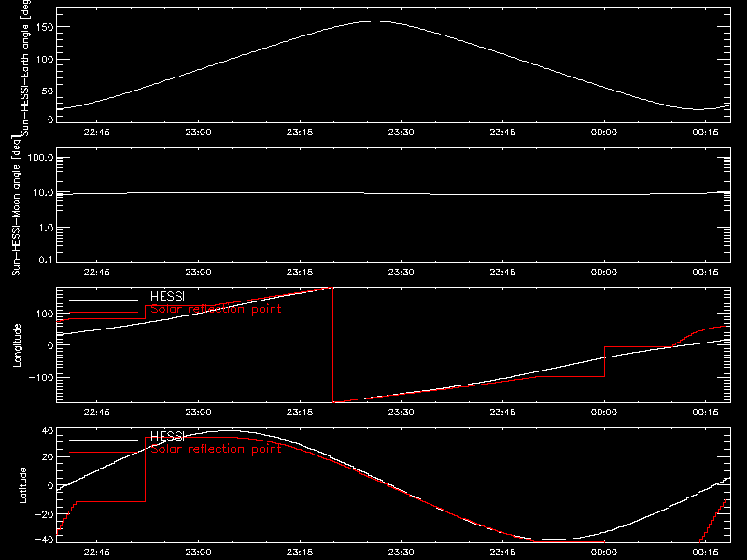The height and width of the screenshot is (560, 747).
Task: Click the '10.0' tick of Moon angle plot
Action: pyautogui.click(x=43, y=193)
